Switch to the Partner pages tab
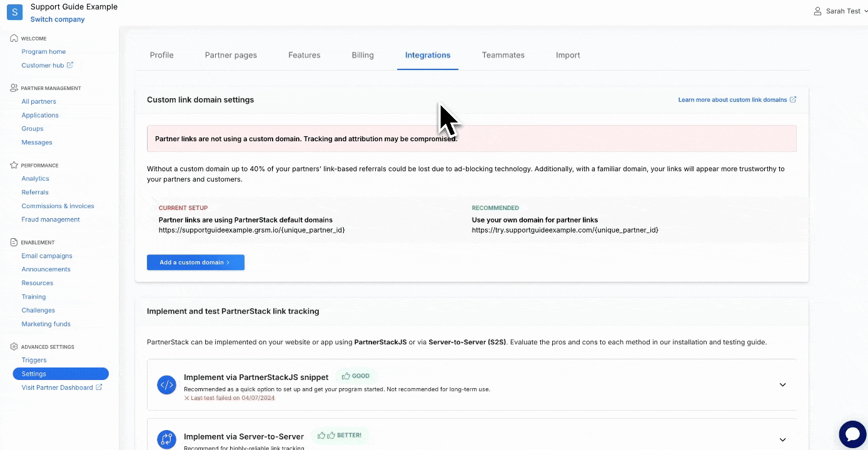This screenshot has width=868, height=450. [231, 55]
